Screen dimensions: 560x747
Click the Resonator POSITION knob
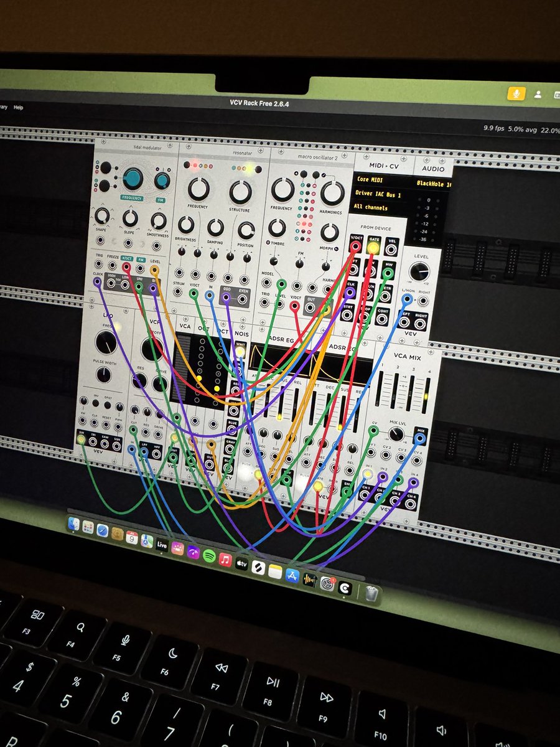[246, 230]
